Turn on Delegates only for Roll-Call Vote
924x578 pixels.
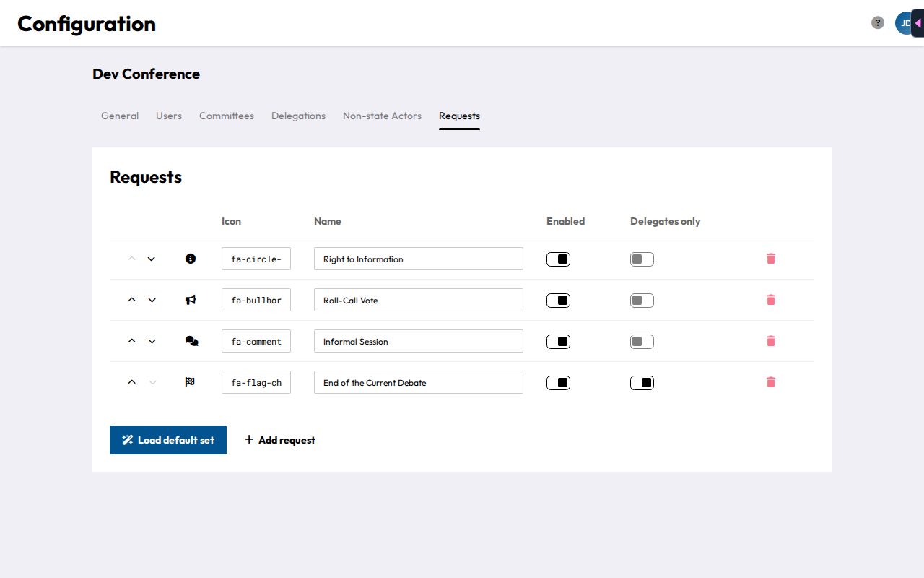pyautogui.click(x=642, y=301)
